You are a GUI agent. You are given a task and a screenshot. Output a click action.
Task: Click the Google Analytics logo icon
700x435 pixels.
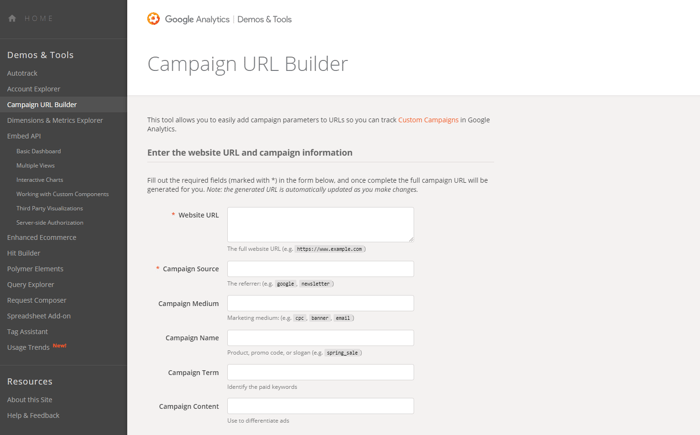(x=153, y=19)
